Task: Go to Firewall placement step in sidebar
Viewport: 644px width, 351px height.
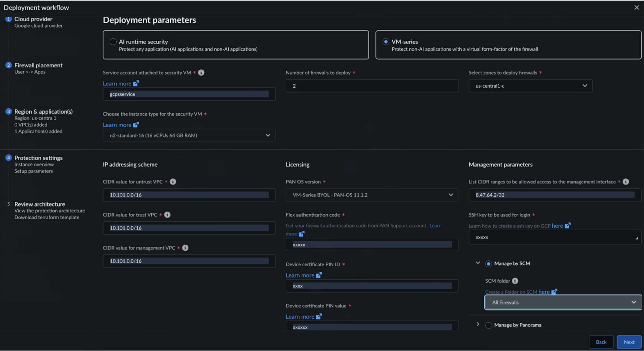Action: click(38, 65)
